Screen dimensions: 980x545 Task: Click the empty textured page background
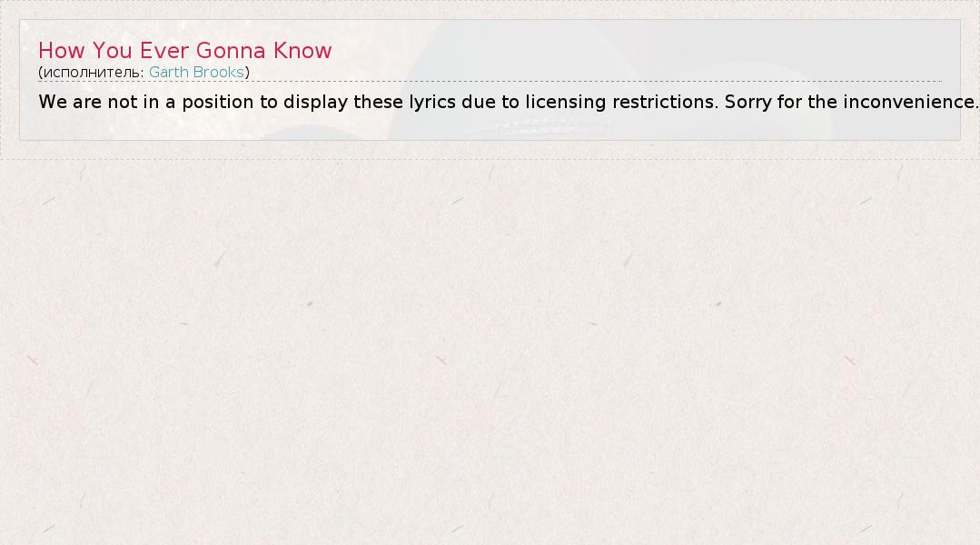(x=490, y=363)
